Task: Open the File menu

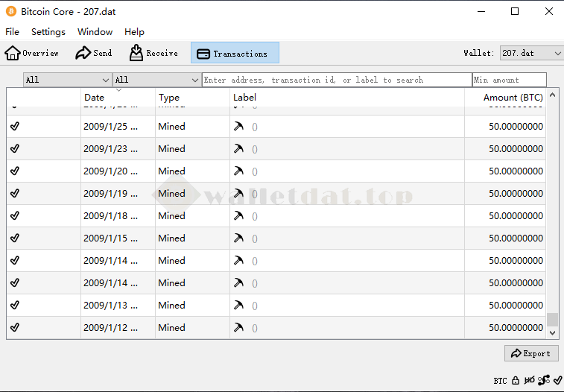Action: (12, 32)
